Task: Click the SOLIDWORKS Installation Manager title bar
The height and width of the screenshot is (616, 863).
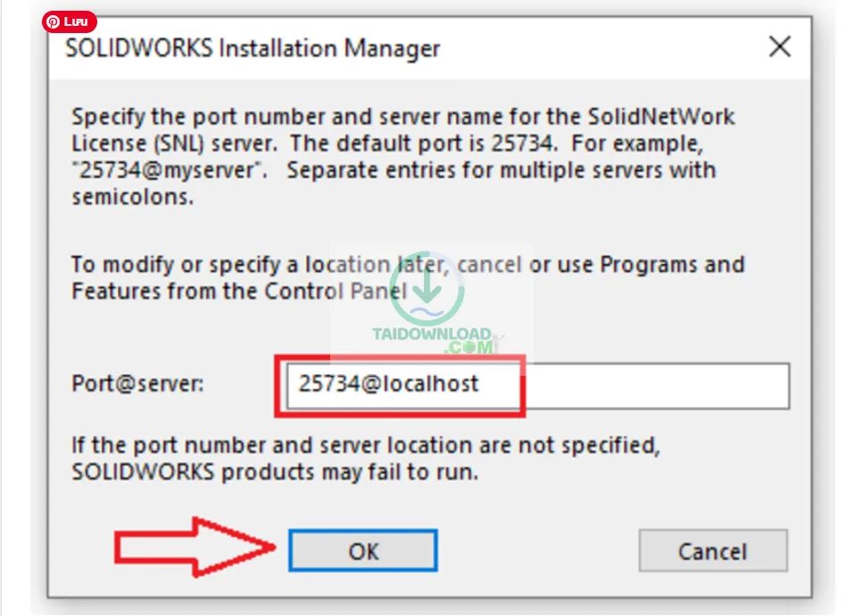Action: 253,48
